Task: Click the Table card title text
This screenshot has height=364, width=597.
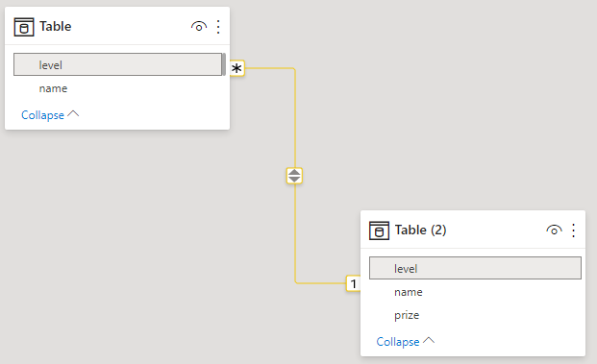Action: point(55,26)
